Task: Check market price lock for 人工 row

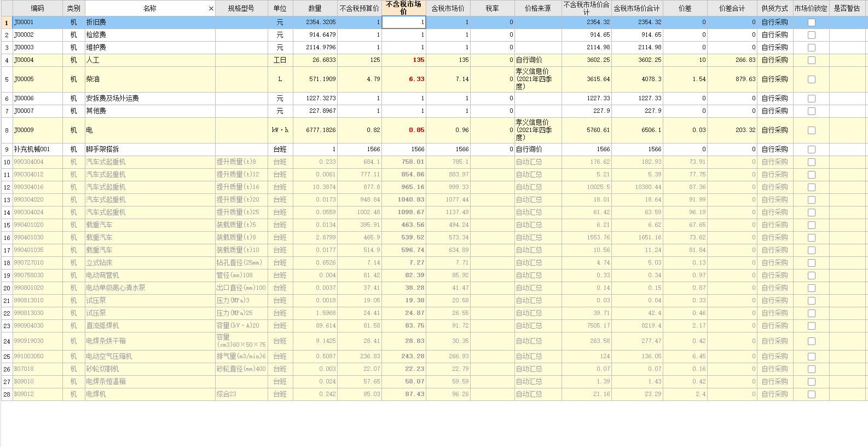Action: [x=812, y=60]
